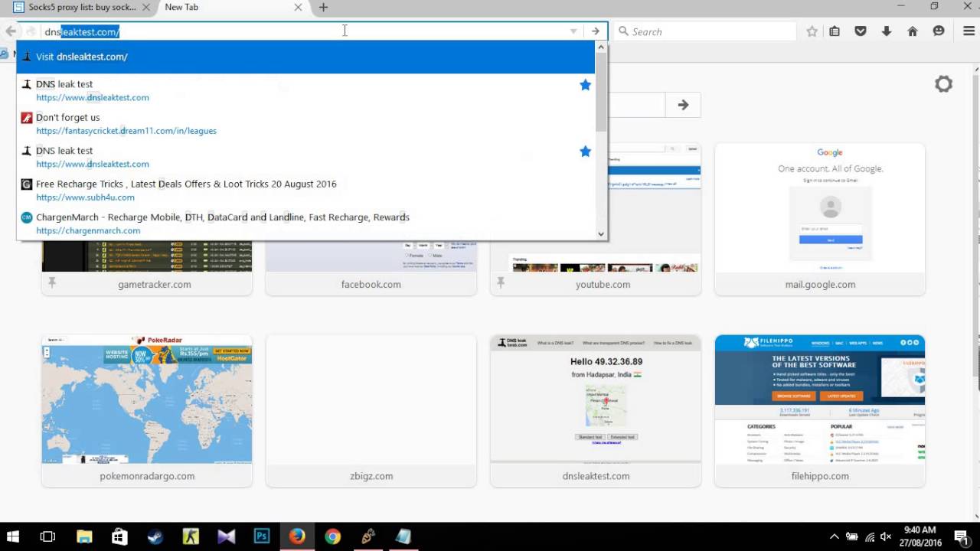Open File Explorer from taskbar
The image size is (980, 551).
83,536
